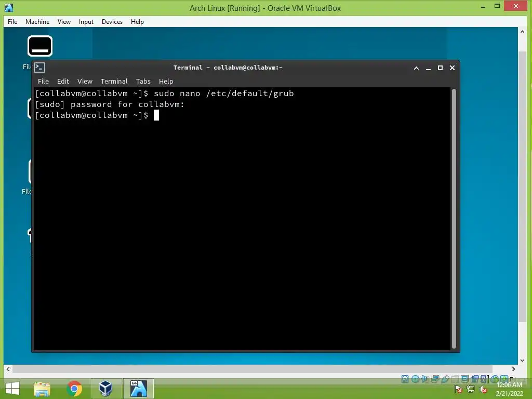Click the Terminal title 'Terminal - collabvm@collabvm:~'
Viewport: 532px width, 399px height.
[x=228, y=68]
